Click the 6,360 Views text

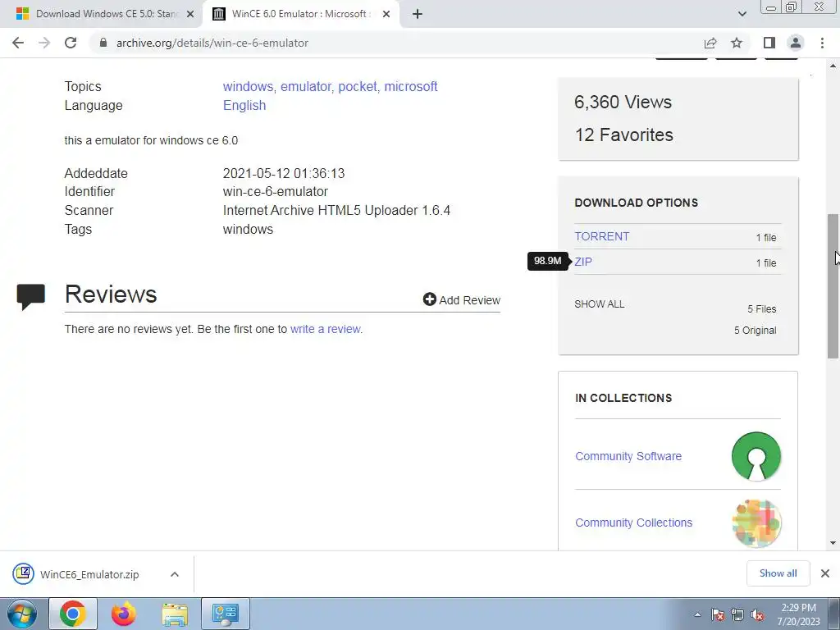point(623,102)
